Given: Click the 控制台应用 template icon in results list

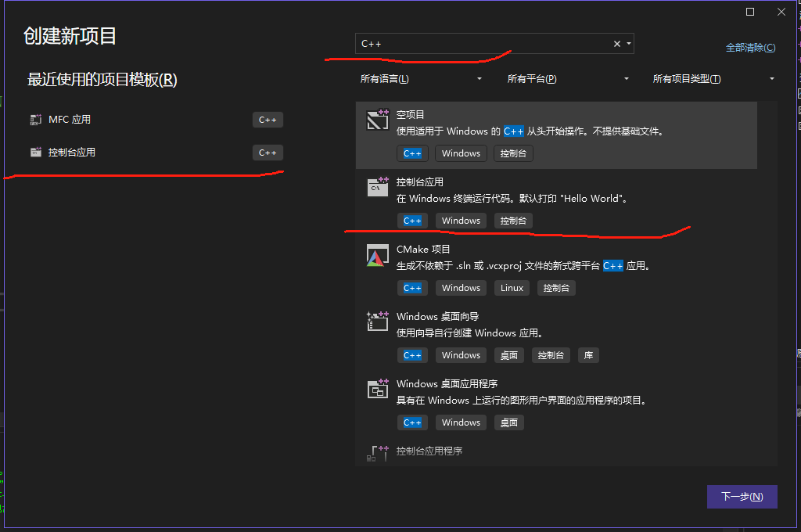Looking at the screenshot, I should click(378, 186).
